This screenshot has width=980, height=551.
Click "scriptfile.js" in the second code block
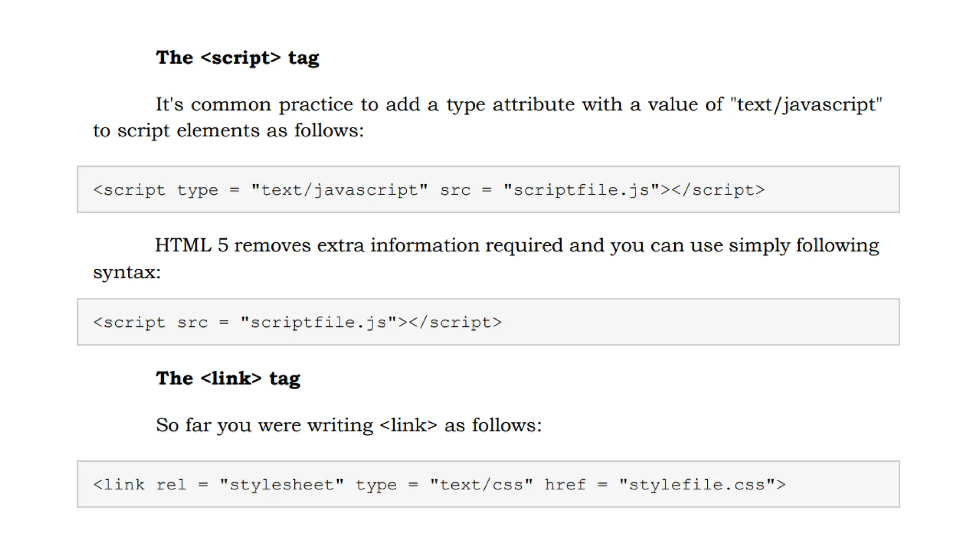(318, 322)
